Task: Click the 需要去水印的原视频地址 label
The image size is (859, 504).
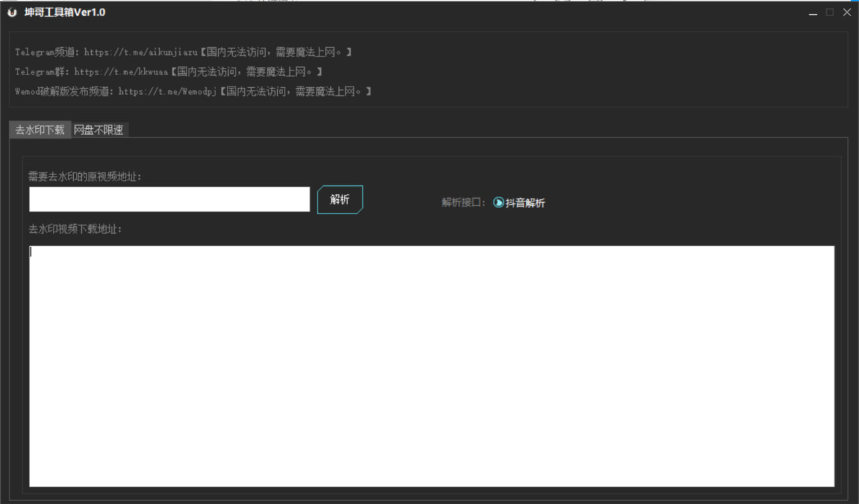Action: [x=85, y=177]
